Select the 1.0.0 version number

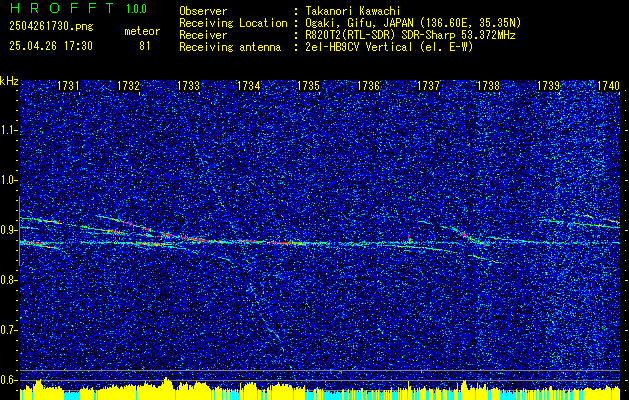coord(136,9)
